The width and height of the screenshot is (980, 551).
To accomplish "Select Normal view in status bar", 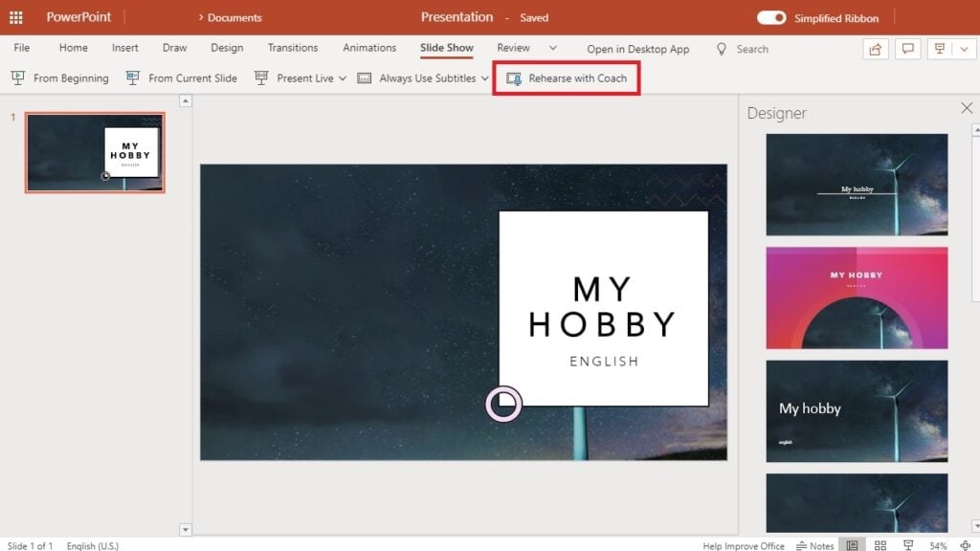I will coord(849,545).
